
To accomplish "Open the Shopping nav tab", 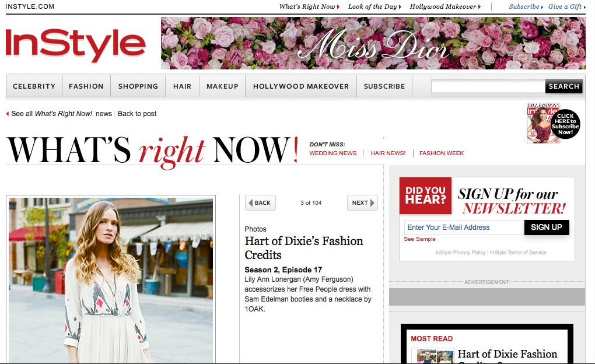I will 138,86.
